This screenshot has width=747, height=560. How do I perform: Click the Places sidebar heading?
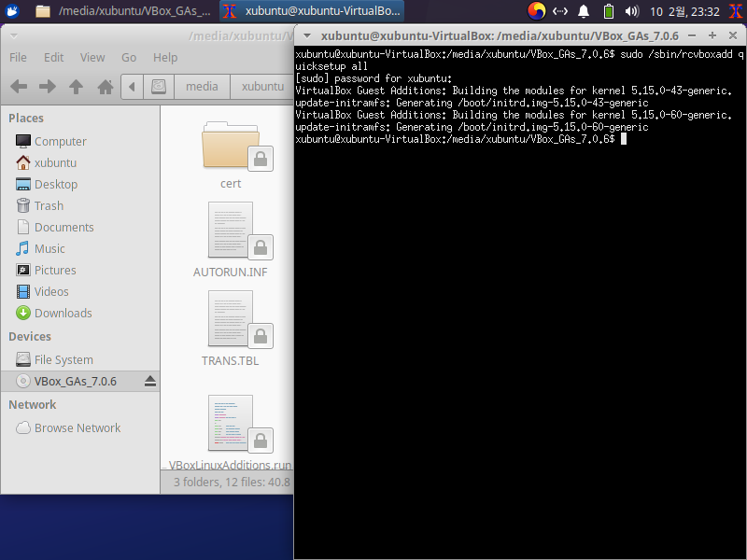(26, 119)
